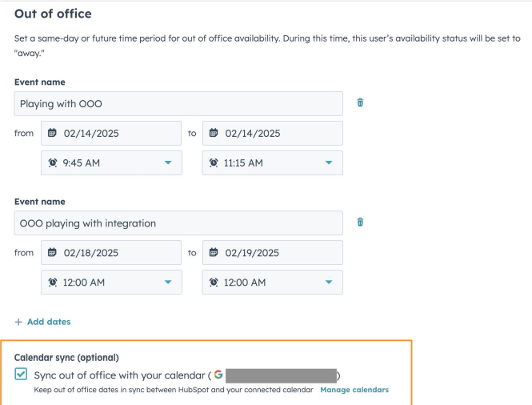532x405 pixels.
Task: Edit 'OOO playing with integration' name field
Action: pyautogui.click(x=178, y=223)
